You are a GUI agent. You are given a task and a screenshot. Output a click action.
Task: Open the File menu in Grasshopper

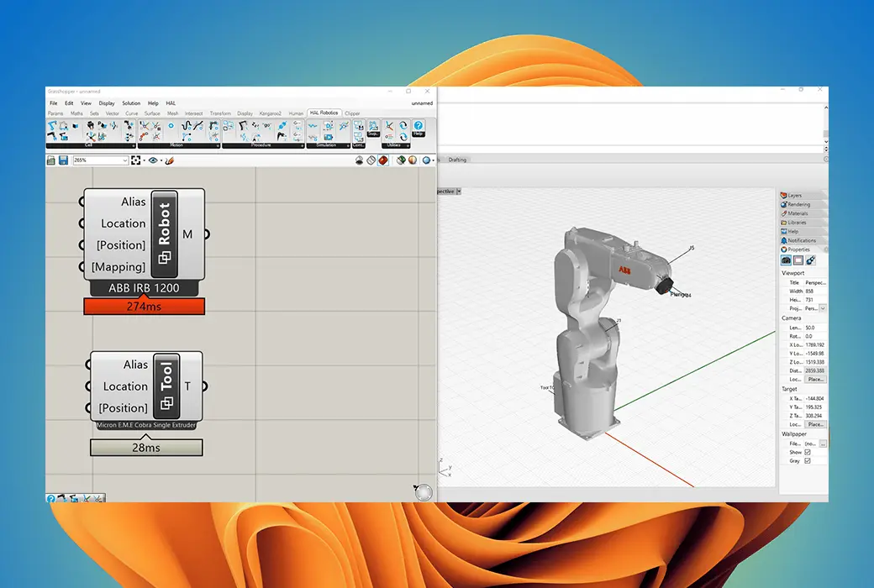[x=54, y=103]
